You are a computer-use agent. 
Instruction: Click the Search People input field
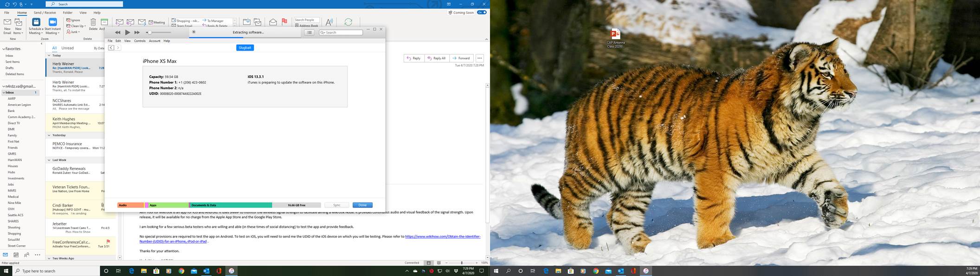coord(306,20)
